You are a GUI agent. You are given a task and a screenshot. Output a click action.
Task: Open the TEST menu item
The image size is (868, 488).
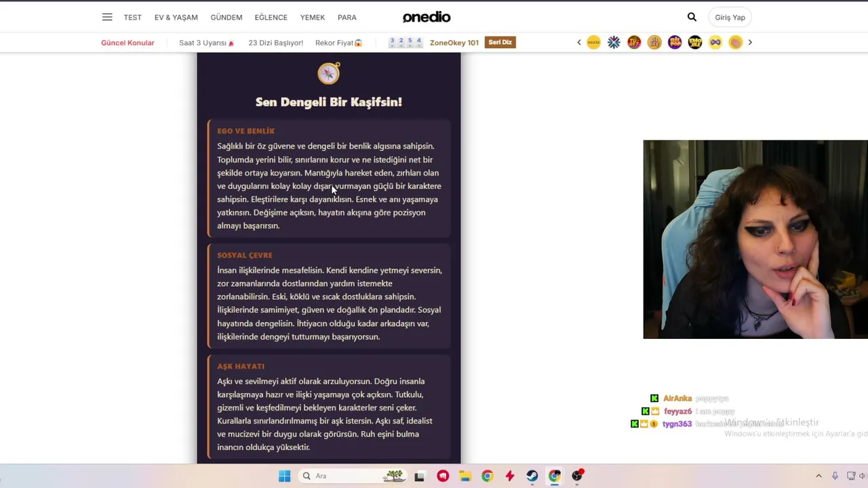coord(133,18)
